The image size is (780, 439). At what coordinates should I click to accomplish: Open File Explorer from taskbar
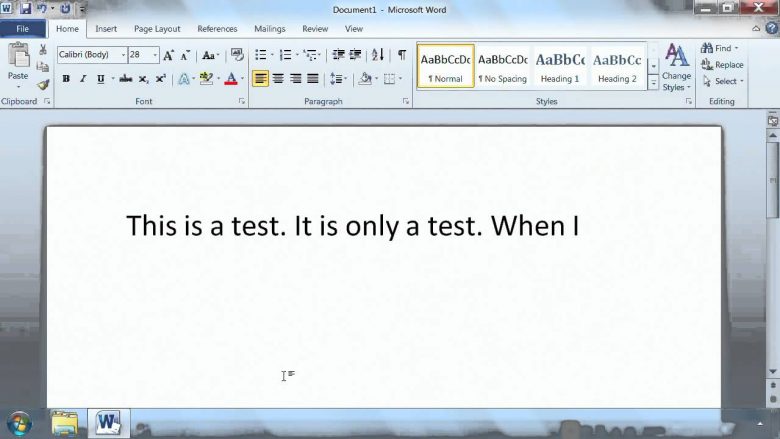[65, 424]
